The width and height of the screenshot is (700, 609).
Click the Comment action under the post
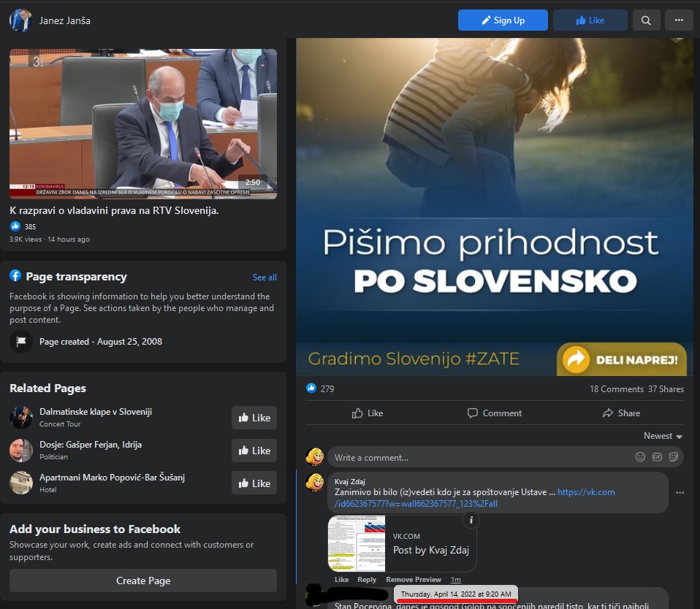click(494, 413)
